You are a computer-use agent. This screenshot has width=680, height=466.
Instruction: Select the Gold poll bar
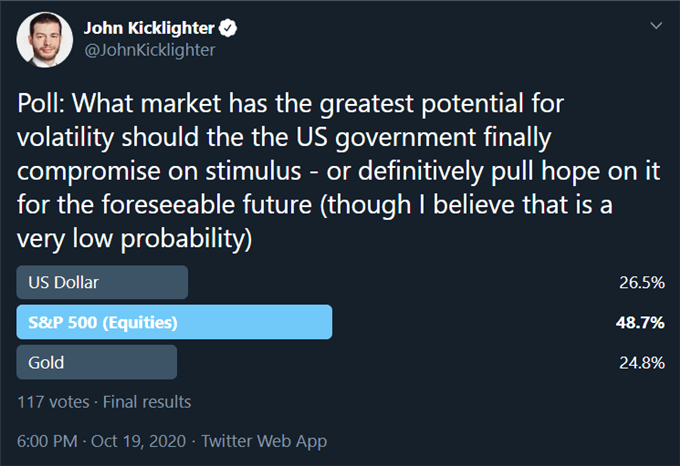coord(97,362)
